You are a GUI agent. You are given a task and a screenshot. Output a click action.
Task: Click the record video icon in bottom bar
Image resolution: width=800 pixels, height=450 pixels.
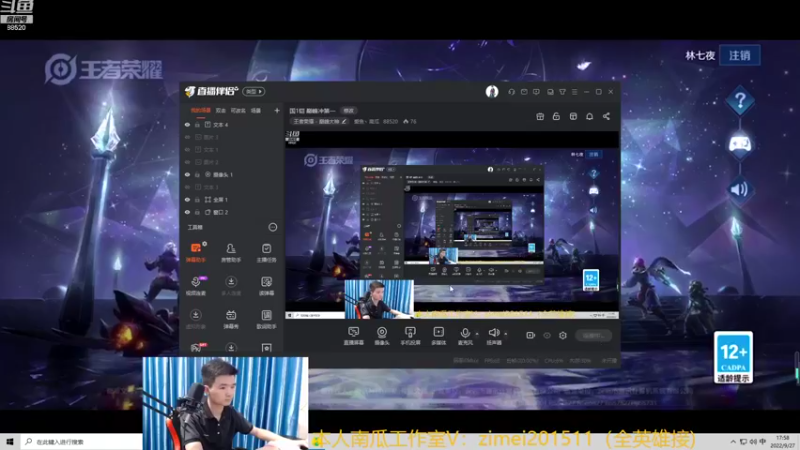tap(531, 335)
